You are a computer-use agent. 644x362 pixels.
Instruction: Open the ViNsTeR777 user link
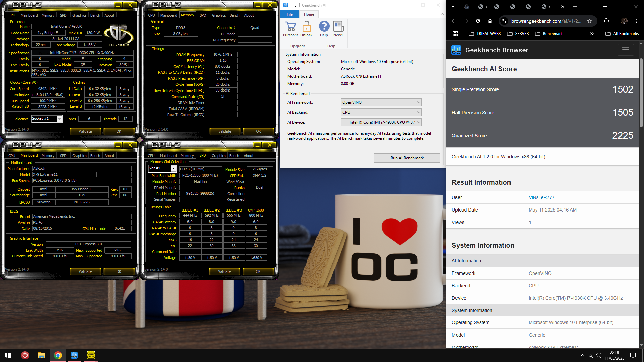(541, 197)
